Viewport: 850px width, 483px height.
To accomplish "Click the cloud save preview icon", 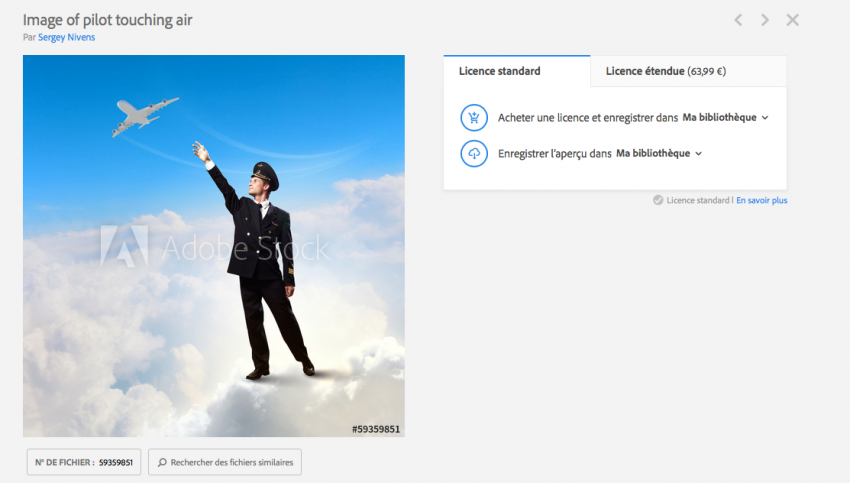I will point(474,153).
